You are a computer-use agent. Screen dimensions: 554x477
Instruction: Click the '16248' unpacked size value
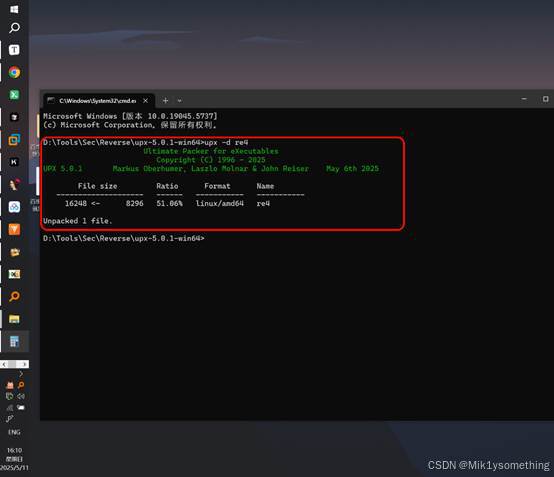coord(76,204)
